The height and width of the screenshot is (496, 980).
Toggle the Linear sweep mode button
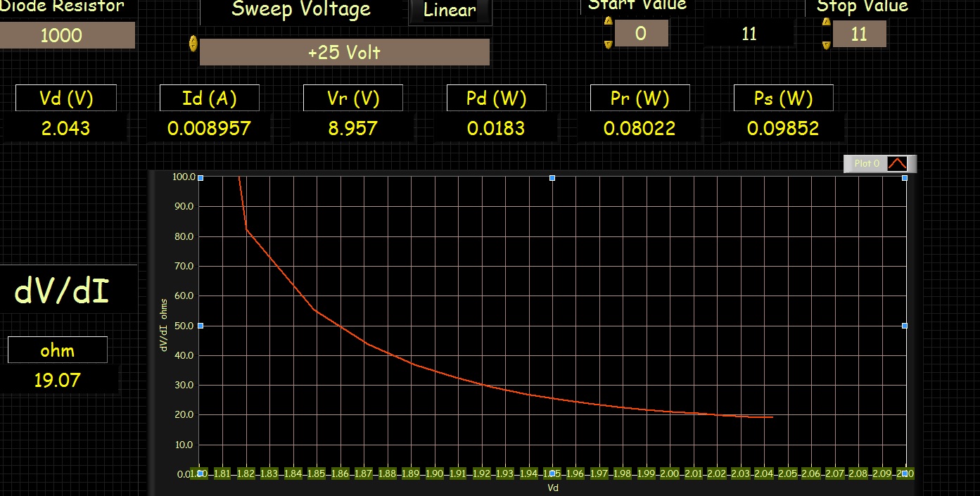(x=450, y=11)
